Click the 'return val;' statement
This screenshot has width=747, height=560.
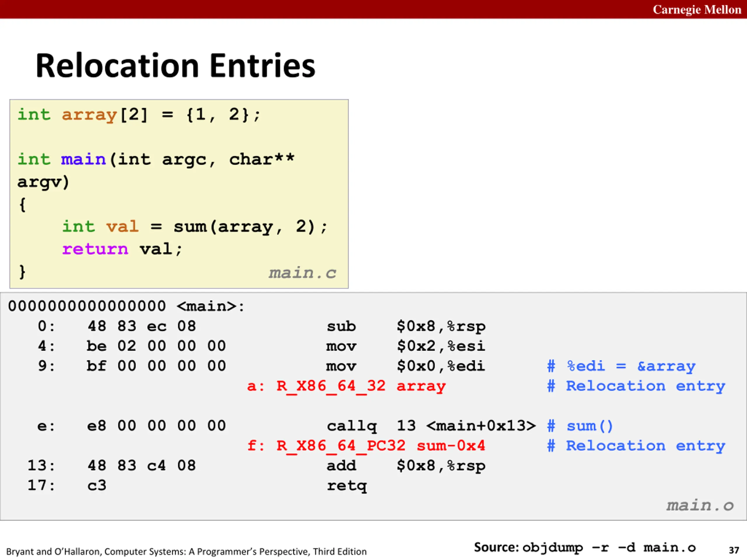pos(122,249)
